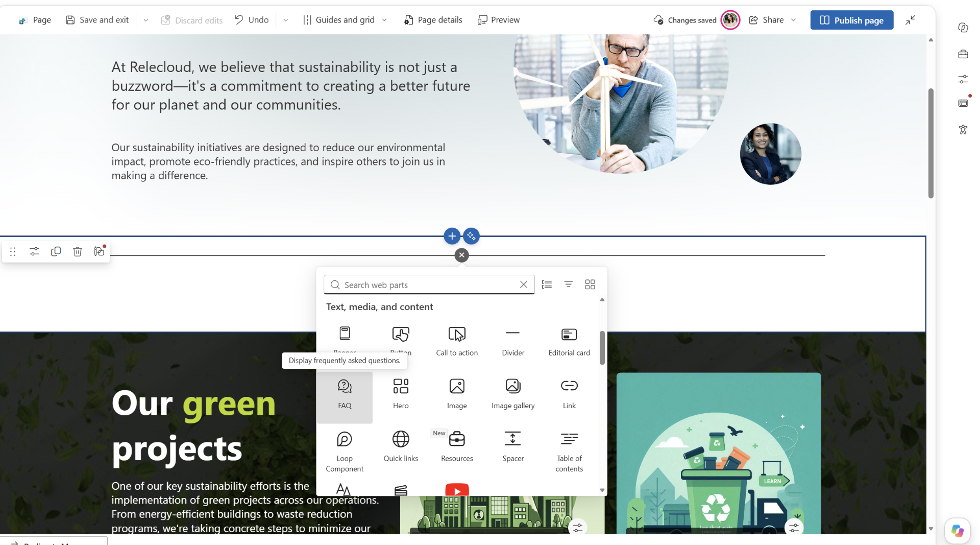This screenshot has width=980, height=545.
Task: Click the web part picker scrollbar
Action: pos(602,347)
